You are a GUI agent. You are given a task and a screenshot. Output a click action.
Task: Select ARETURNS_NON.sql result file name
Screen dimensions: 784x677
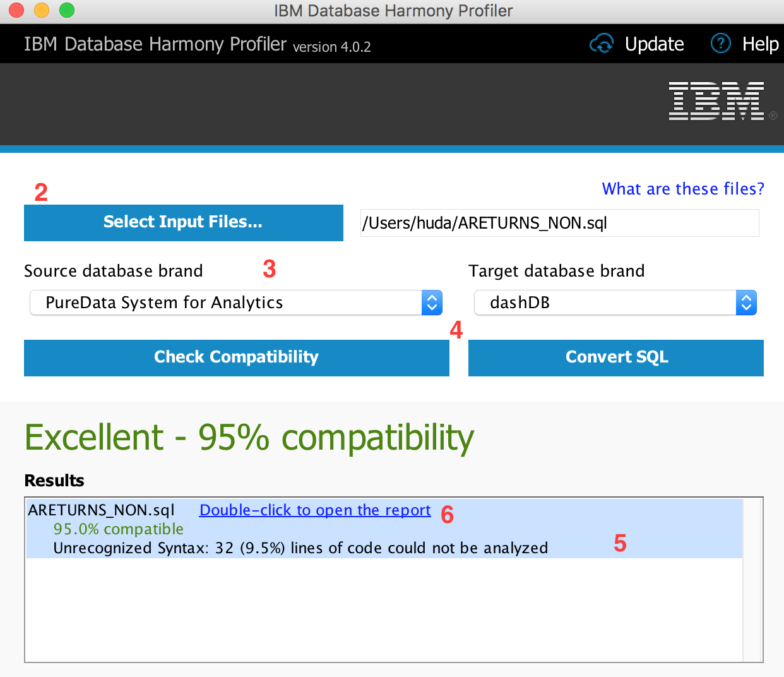(x=101, y=510)
